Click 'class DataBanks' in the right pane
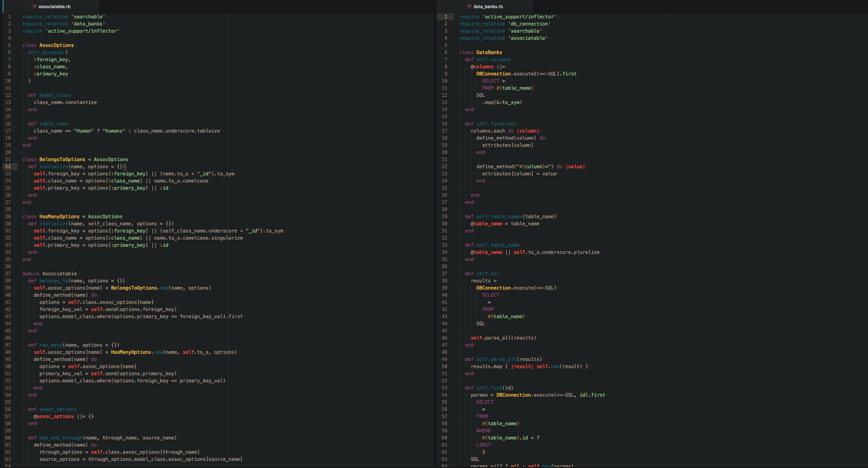This screenshot has height=468, width=868. pyautogui.click(x=480, y=52)
